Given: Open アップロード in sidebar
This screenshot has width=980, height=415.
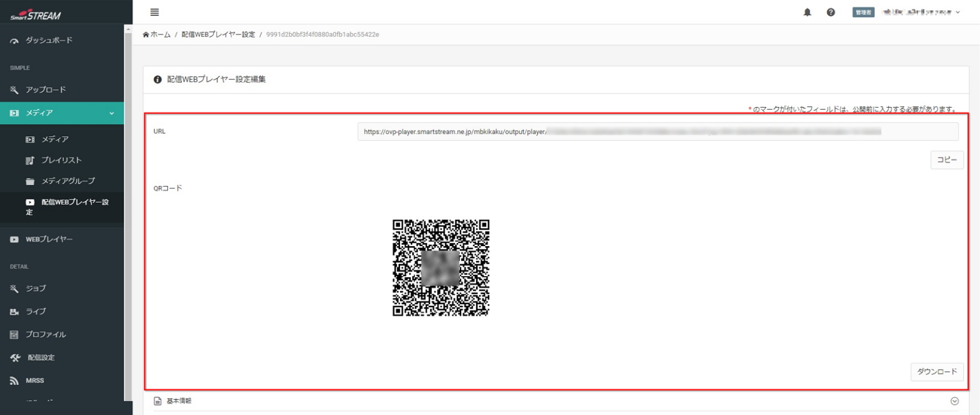Looking at the screenshot, I should coord(45,90).
